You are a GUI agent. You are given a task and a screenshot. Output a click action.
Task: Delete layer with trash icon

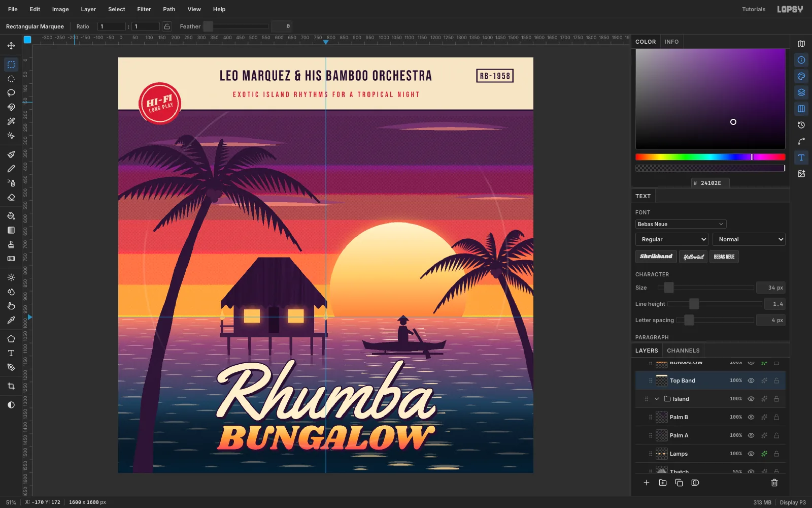[x=774, y=483]
